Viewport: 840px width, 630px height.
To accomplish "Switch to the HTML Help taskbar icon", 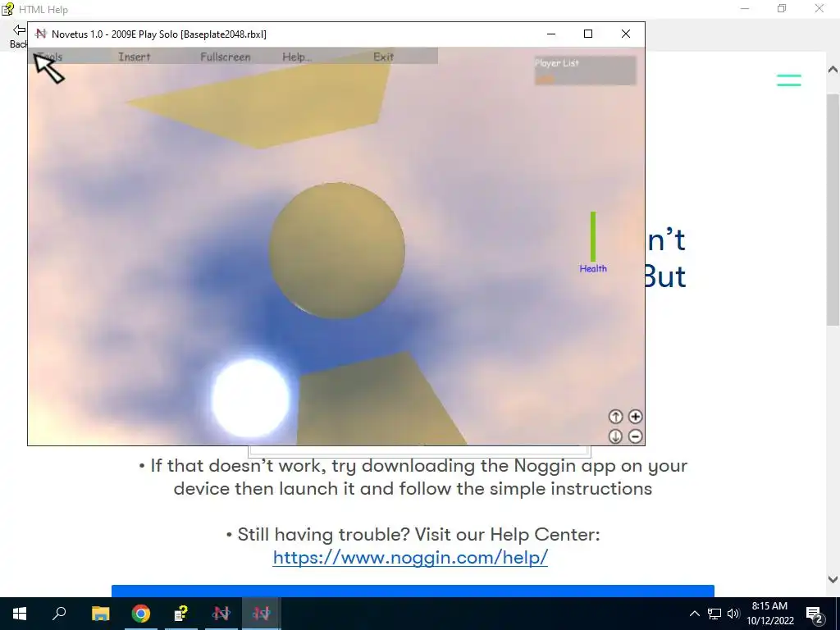I will (x=180, y=614).
